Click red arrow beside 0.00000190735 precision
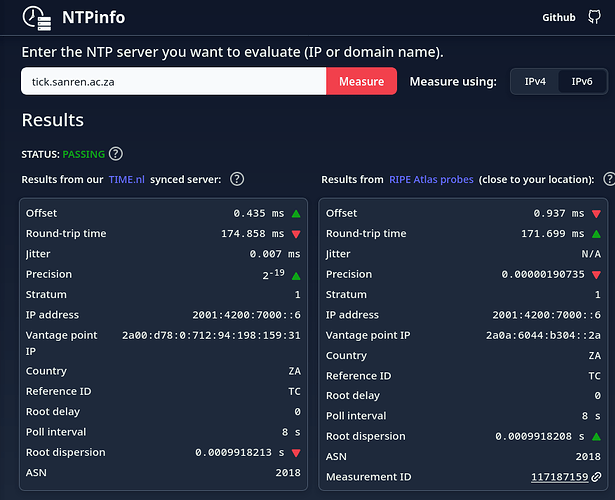This screenshot has width=615, height=500. [x=596, y=275]
